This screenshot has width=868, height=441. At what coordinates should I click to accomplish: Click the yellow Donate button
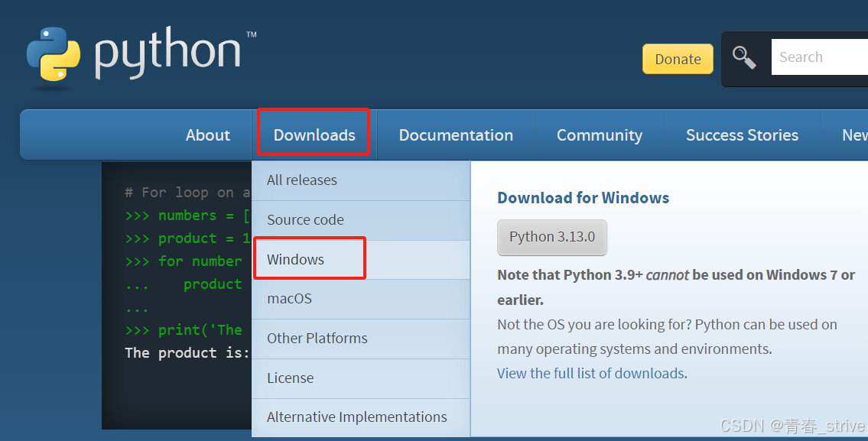(x=678, y=59)
